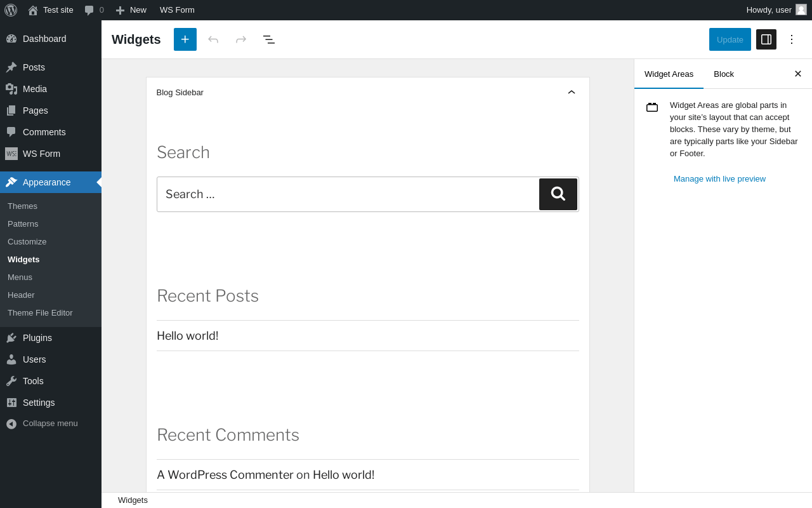Open Manage with live preview link
This screenshot has height=508, width=812.
point(719,179)
